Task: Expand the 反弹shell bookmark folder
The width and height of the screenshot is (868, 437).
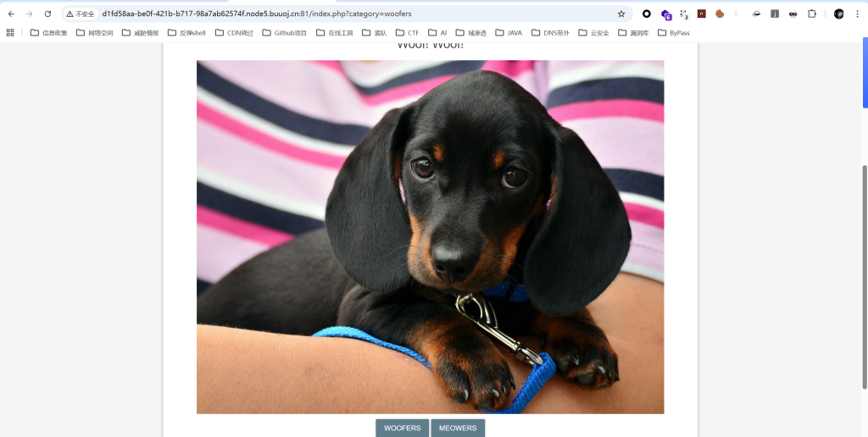Action: [186, 33]
